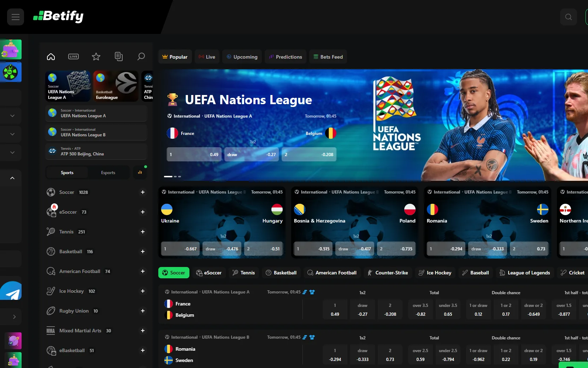Image resolution: width=588 pixels, height=368 pixels.
Task: Select under 2.5 odds -0.794
Action: [x=448, y=355]
